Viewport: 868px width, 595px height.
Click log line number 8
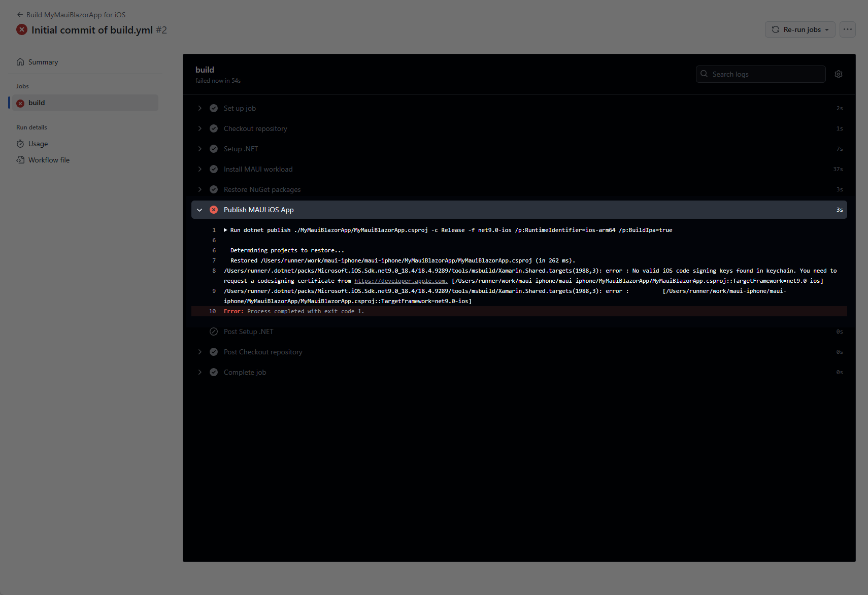tap(214, 271)
